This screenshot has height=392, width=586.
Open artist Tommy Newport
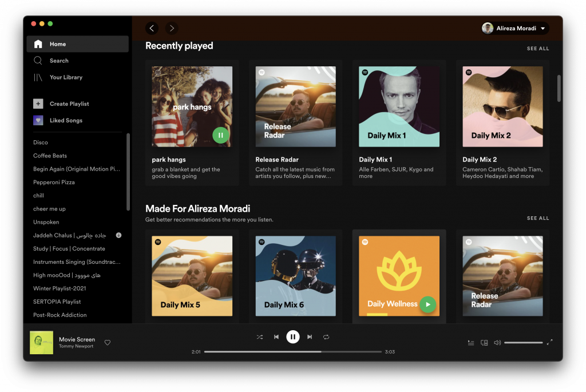(76, 346)
